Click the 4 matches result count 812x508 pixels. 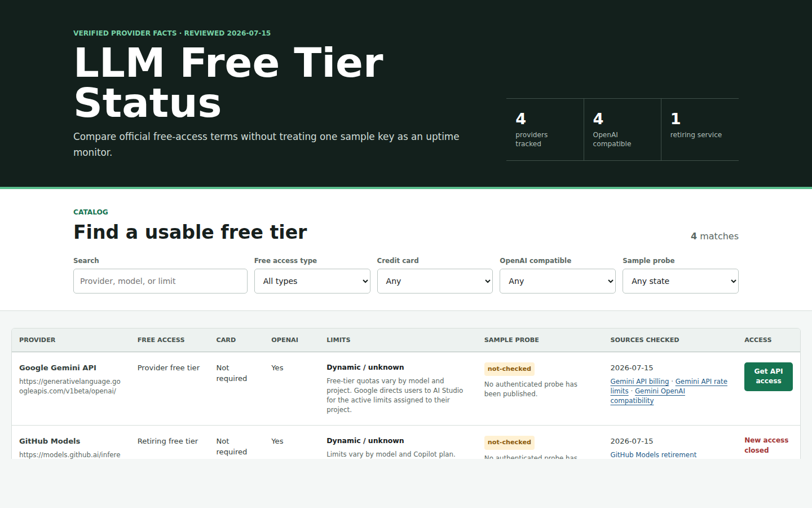714,236
